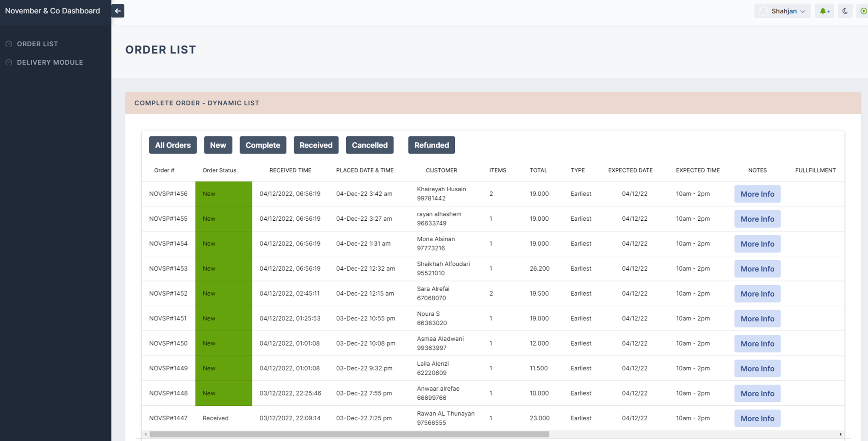Click the green circular icon at top right

coord(863,11)
